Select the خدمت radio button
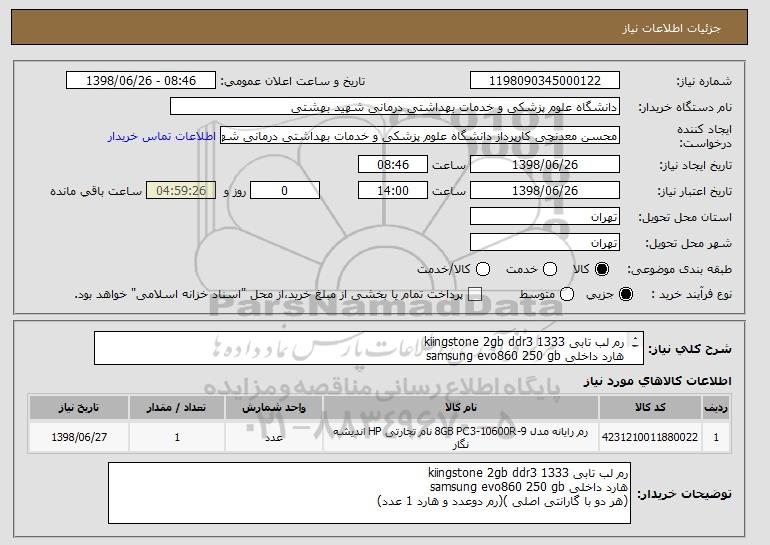The height and width of the screenshot is (545, 770). point(550,269)
